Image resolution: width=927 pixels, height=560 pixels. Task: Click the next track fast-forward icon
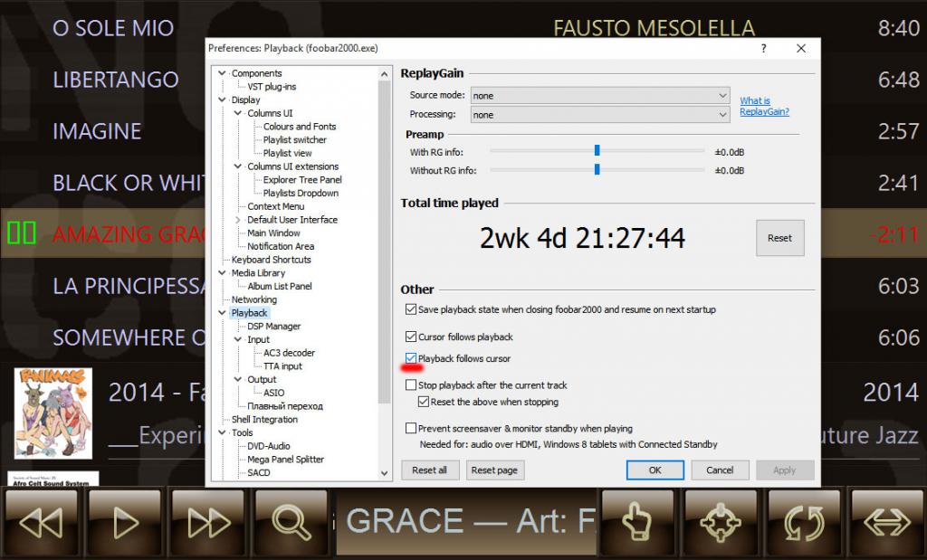pyautogui.click(x=207, y=522)
